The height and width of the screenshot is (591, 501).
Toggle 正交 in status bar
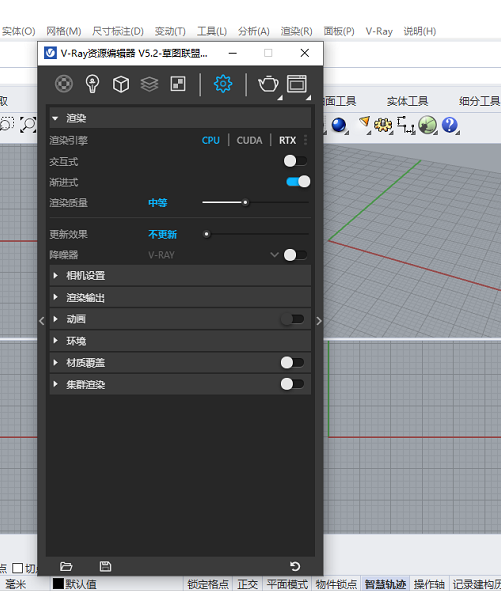coord(248,584)
